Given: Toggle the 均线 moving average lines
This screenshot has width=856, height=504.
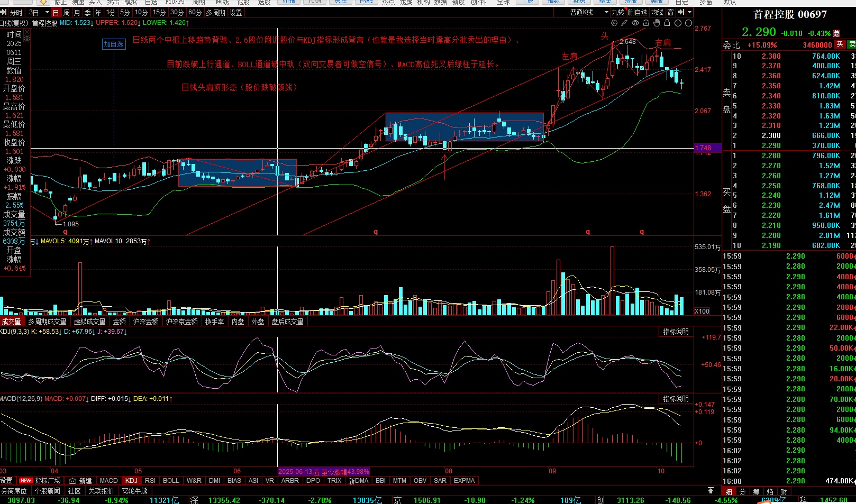Looking at the screenshot, I should [x=657, y=12].
